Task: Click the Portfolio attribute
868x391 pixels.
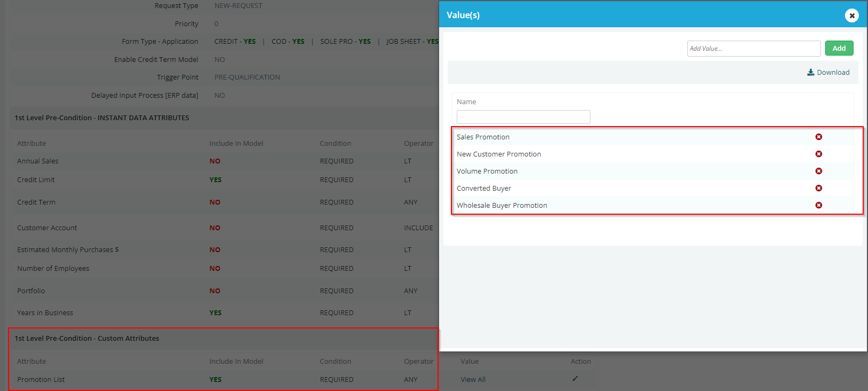Action: click(31, 291)
